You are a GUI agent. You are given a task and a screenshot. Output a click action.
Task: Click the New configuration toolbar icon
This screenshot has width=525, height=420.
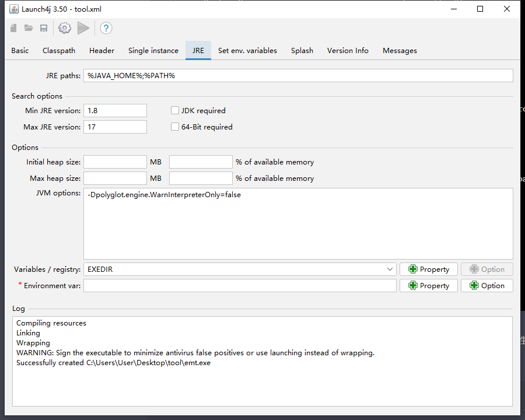tap(14, 28)
